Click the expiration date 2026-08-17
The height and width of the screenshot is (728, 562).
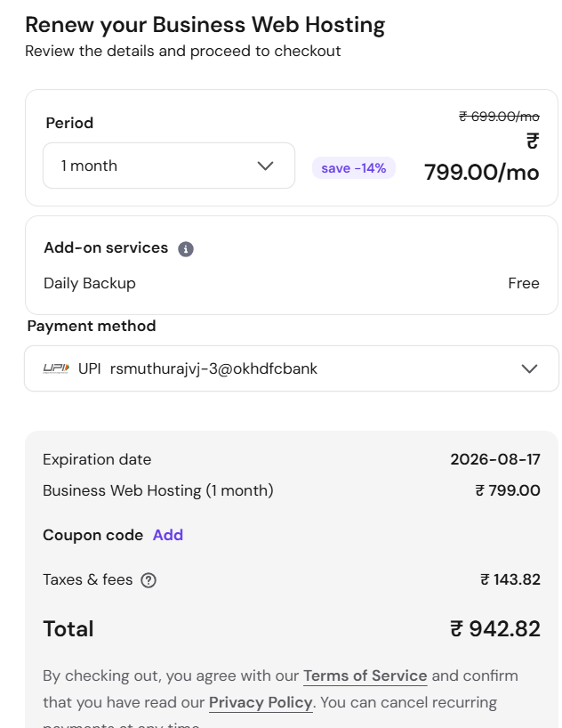pyautogui.click(x=495, y=459)
